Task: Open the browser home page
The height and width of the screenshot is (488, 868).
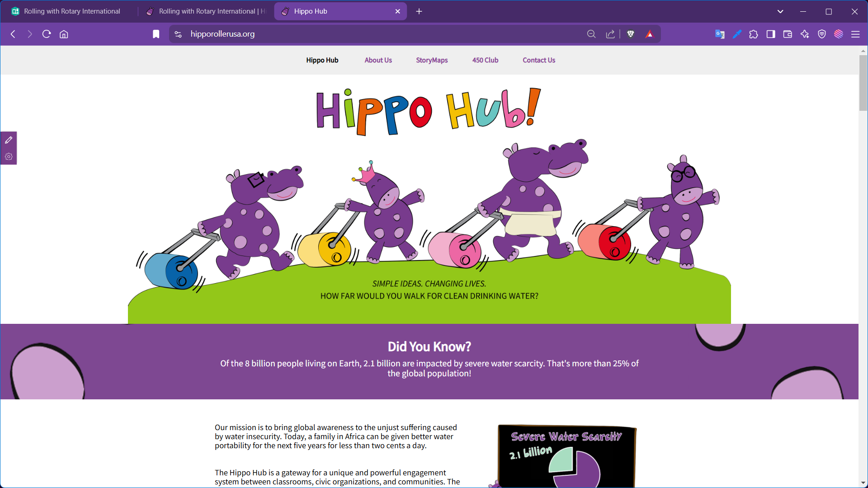Action: click(x=64, y=34)
